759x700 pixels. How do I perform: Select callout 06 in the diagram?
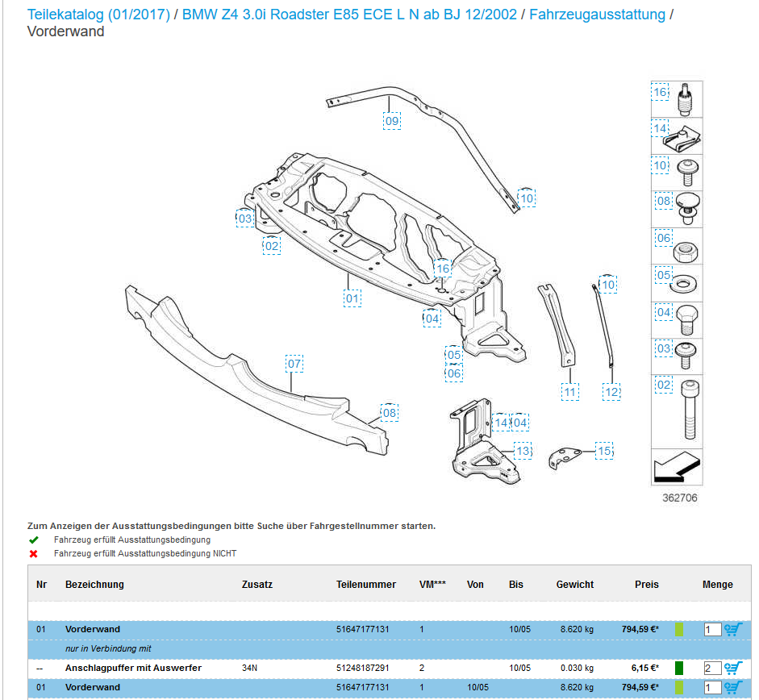click(453, 373)
